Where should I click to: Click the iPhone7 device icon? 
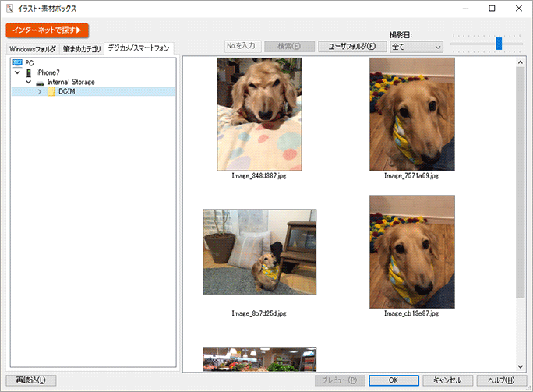[x=29, y=72]
